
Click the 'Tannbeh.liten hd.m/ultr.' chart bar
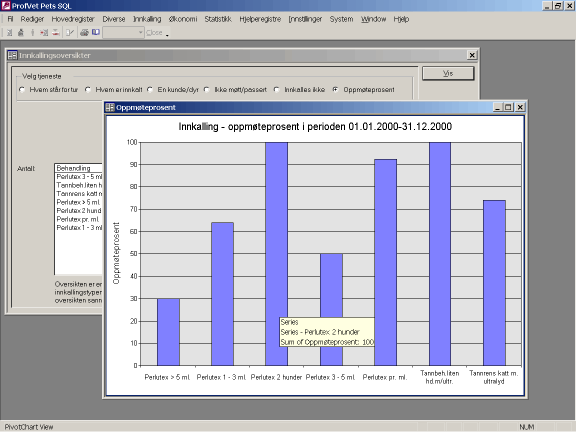[x=440, y=254]
